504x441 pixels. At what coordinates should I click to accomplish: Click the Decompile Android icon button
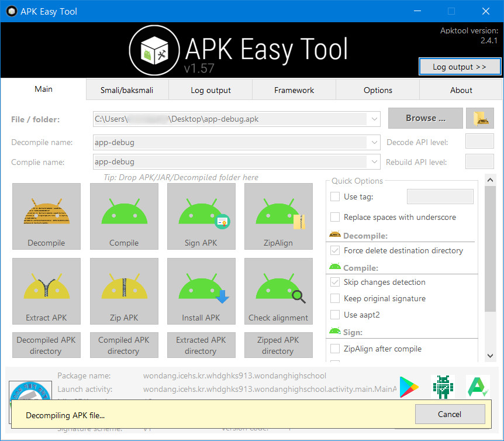click(x=46, y=216)
